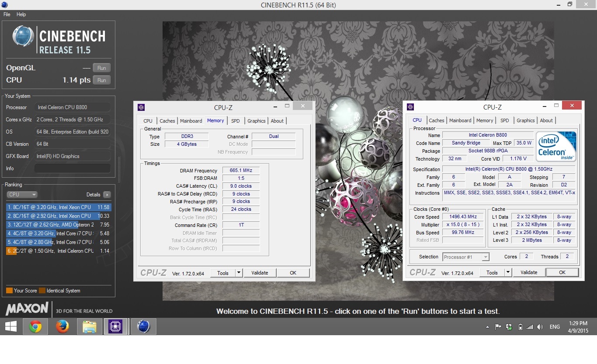Click Validate in right CPU-Z window
The image size is (597, 364).
tap(529, 272)
